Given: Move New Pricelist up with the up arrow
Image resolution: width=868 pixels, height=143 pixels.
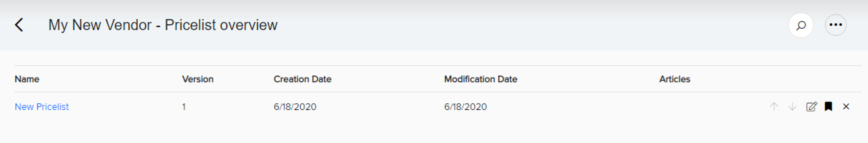Looking at the screenshot, I should (x=774, y=107).
